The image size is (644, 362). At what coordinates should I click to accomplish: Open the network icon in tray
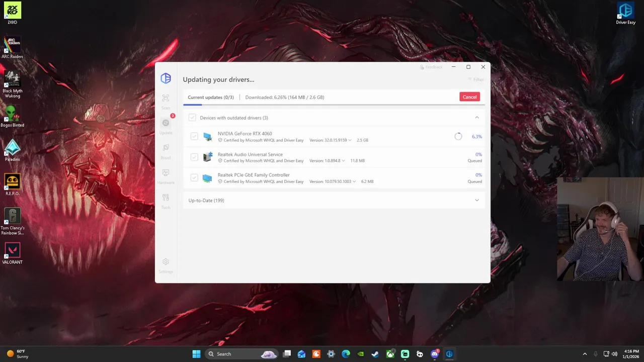pyautogui.click(x=606, y=354)
